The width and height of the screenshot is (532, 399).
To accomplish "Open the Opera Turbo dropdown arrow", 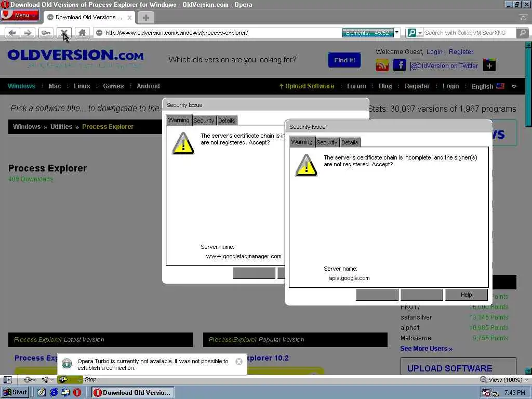I will click(79, 380).
